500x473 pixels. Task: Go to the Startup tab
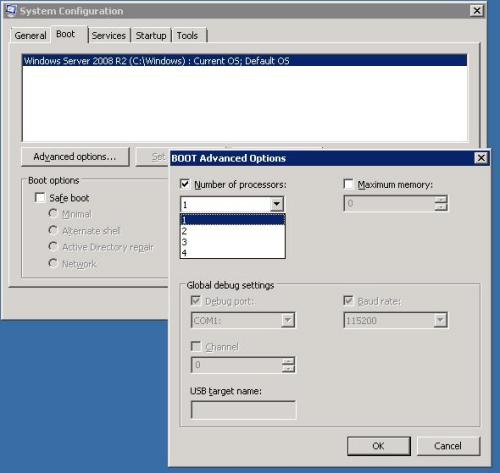(151, 35)
